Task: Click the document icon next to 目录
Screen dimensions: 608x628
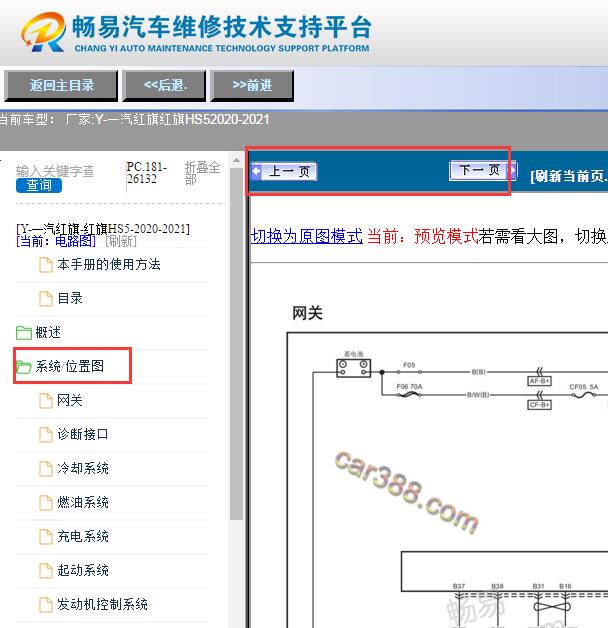Action: pyautogui.click(x=46, y=298)
